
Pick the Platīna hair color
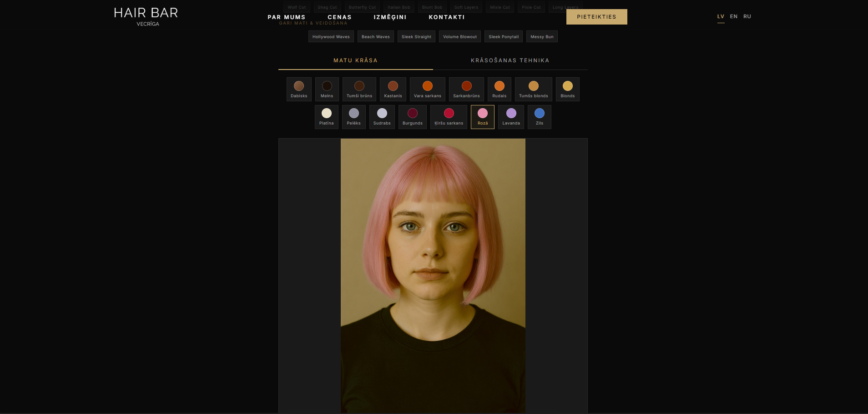(x=327, y=117)
